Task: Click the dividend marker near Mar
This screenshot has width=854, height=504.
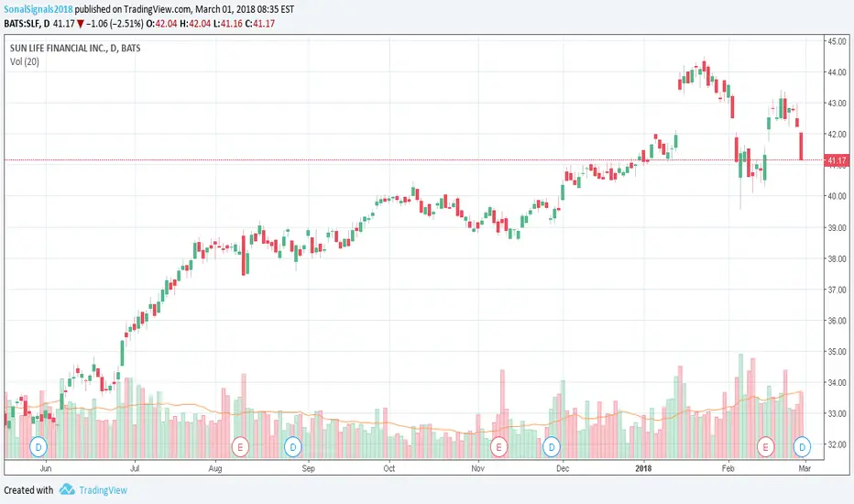Action: (802, 447)
